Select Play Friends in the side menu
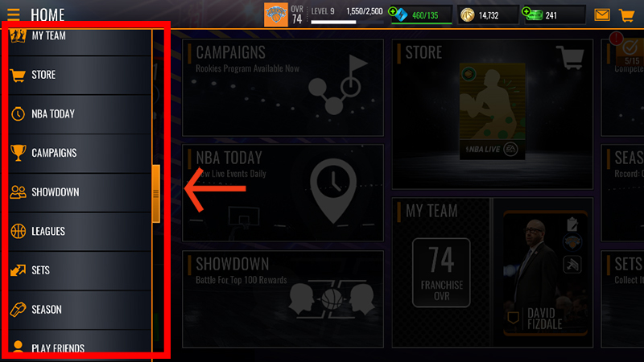The height and width of the screenshot is (362, 644). [x=80, y=345]
